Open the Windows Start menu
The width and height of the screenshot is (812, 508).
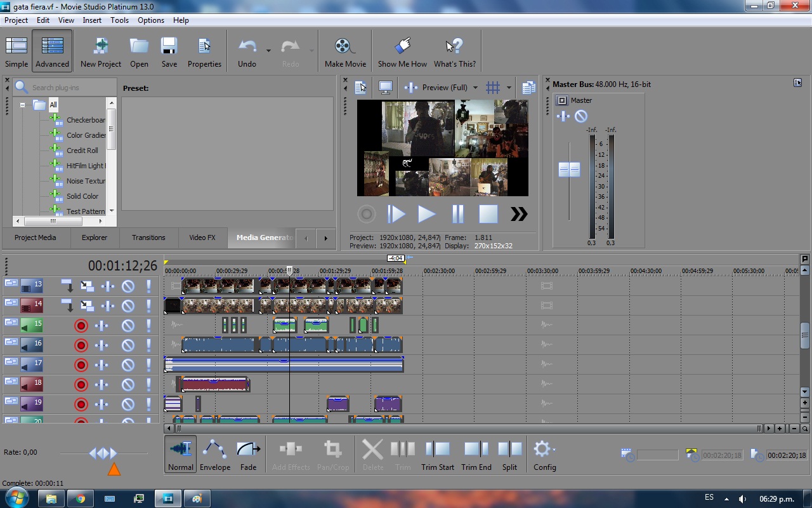16,498
